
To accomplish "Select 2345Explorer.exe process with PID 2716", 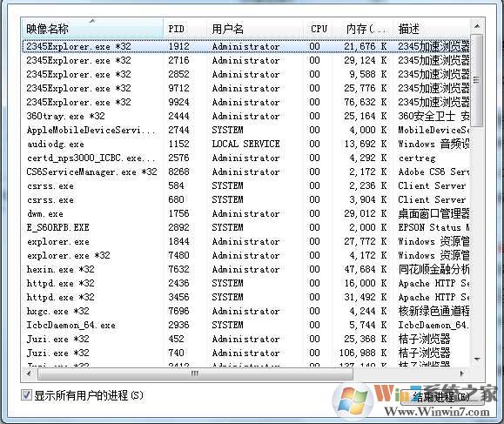I will coord(245,60).
